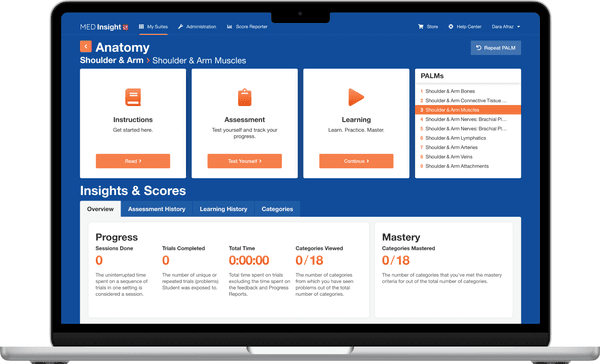This screenshot has height=364, width=600.
Task: Click the Assessment clipboard icon
Action: tap(245, 97)
